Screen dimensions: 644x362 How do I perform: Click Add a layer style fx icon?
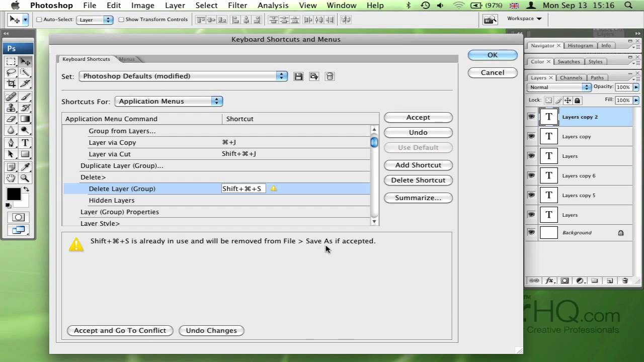pos(549,281)
